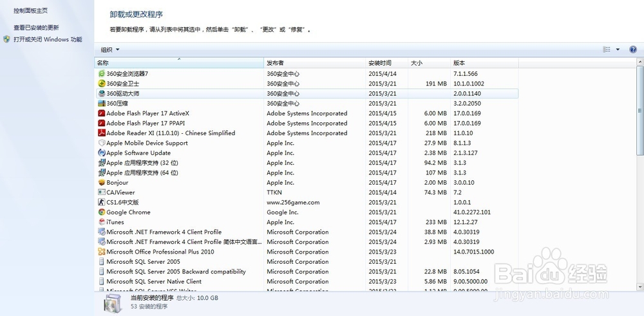Click the scrollbar down arrow
The height and width of the screenshot is (316, 644).
point(640,286)
